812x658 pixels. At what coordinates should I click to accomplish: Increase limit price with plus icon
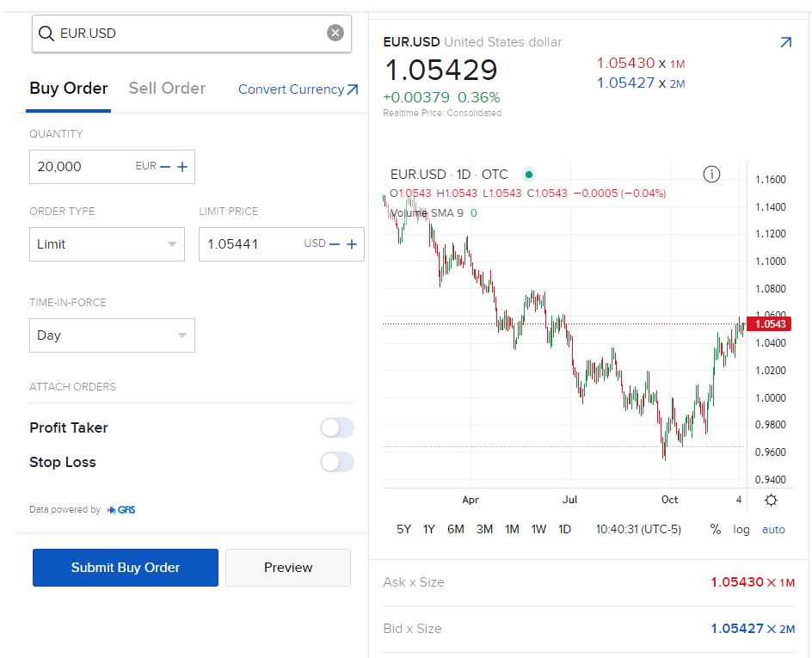(352, 243)
